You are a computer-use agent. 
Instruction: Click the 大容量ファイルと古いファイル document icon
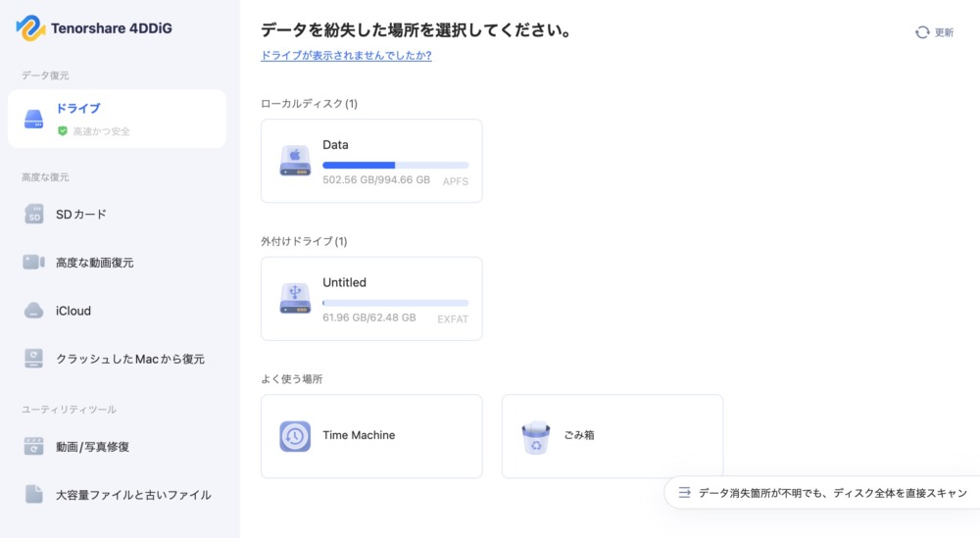33,494
